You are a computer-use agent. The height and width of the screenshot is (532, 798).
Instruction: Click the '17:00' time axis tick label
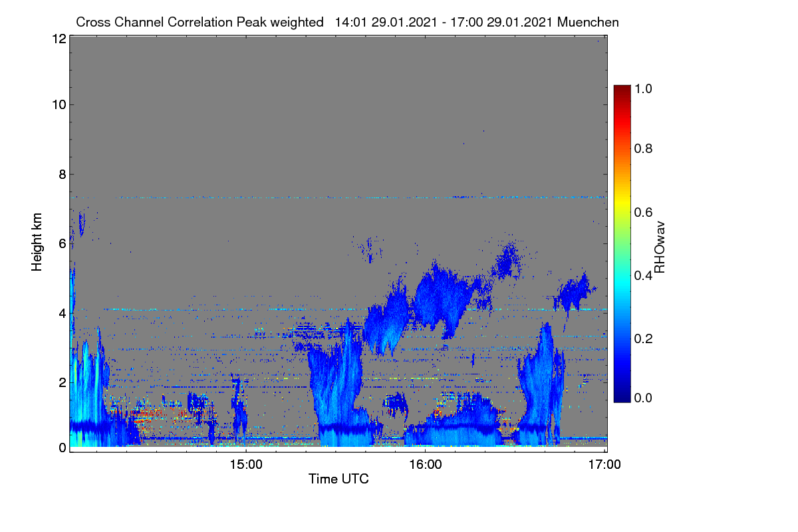605,465
